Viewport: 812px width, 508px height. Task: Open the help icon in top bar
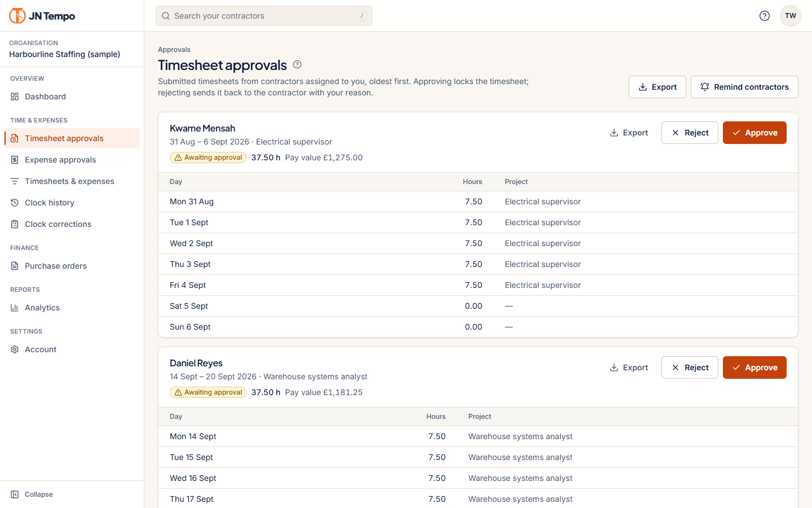(x=765, y=16)
